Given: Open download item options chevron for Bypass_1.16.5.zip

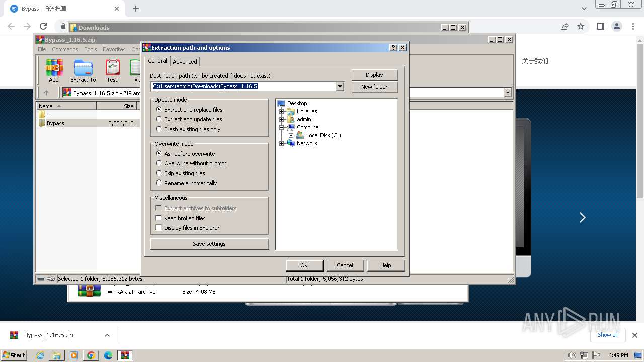Looking at the screenshot, I should point(107,335).
